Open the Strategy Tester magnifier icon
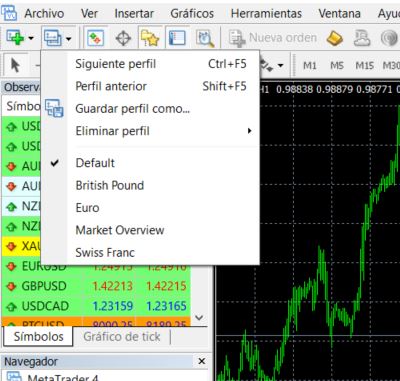The width and height of the screenshot is (400, 381). (x=204, y=38)
